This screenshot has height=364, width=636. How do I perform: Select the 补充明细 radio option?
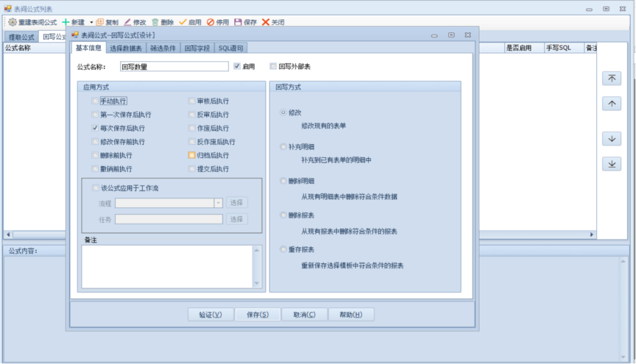[x=283, y=147]
